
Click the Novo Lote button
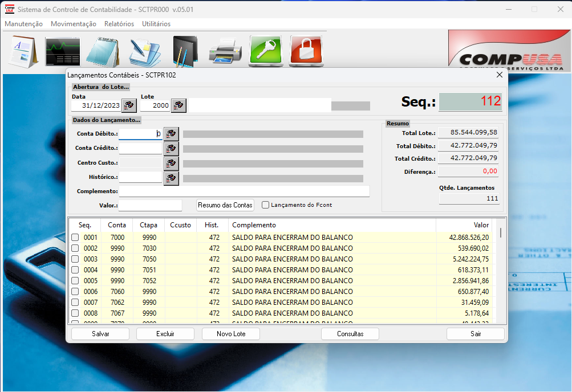pos(231,334)
